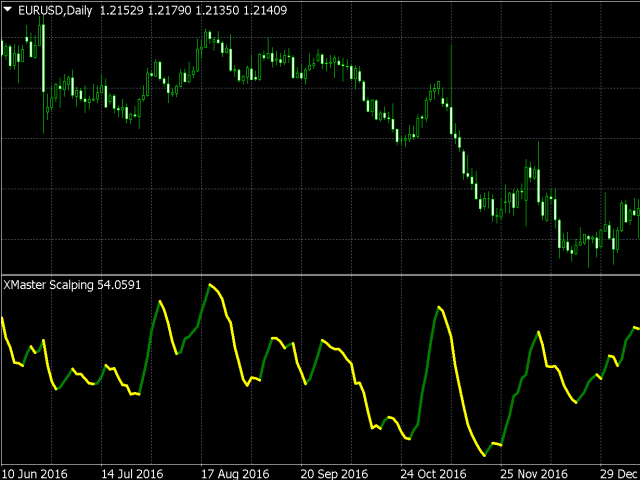Click the 10 Jun 2016 date label
The image size is (640, 480).
[34, 473]
